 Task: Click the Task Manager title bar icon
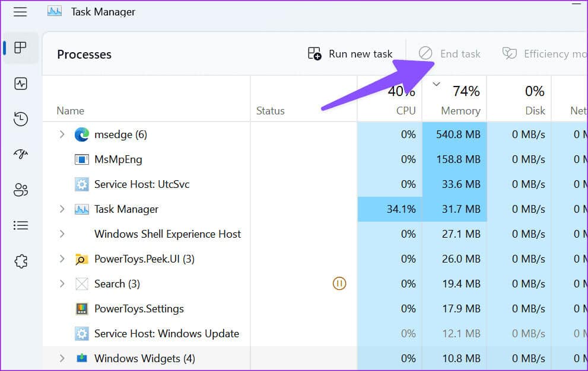point(55,12)
